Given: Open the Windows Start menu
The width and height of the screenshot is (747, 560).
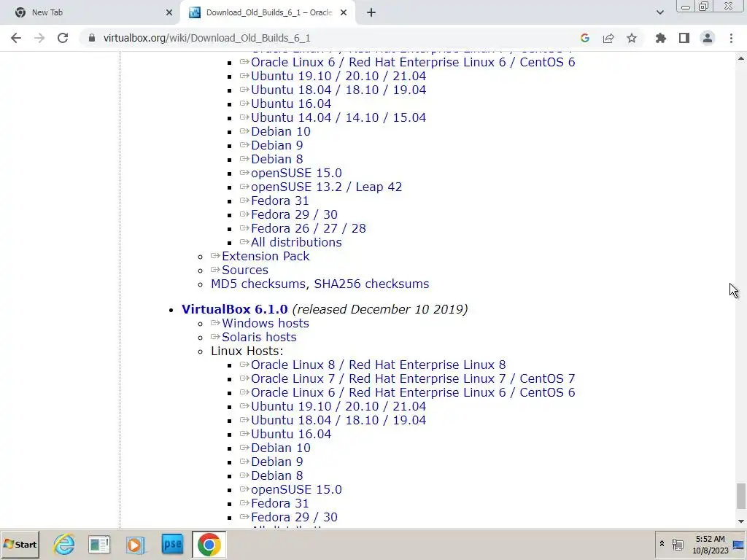Looking at the screenshot, I should coord(20,544).
